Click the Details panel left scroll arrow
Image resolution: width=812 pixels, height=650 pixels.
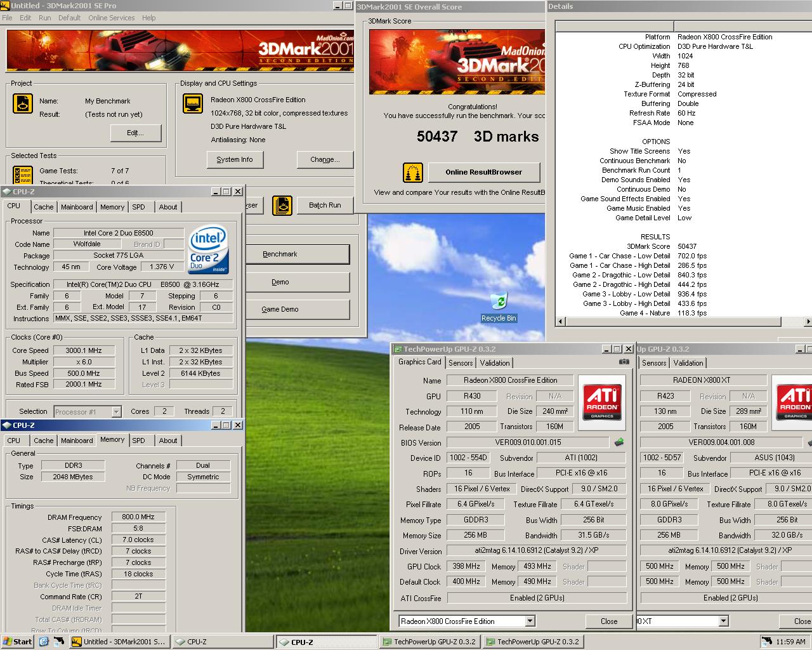[x=560, y=322]
